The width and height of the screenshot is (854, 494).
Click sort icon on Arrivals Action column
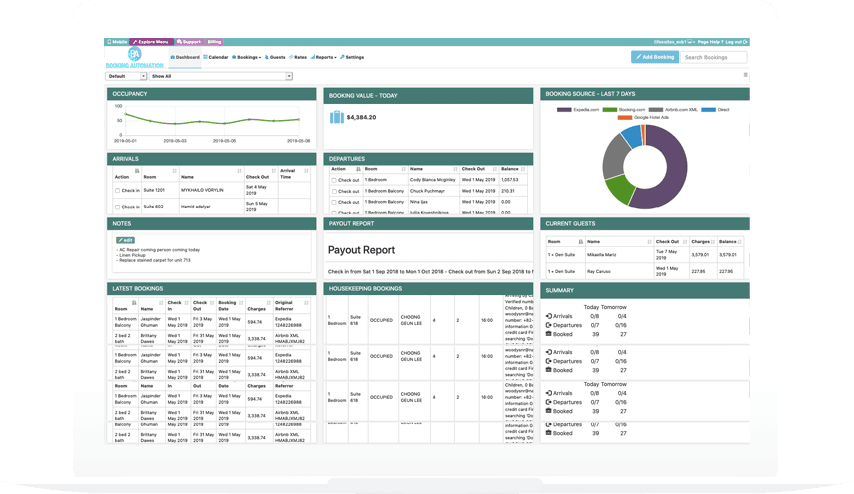pyautogui.click(x=138, y=171)
